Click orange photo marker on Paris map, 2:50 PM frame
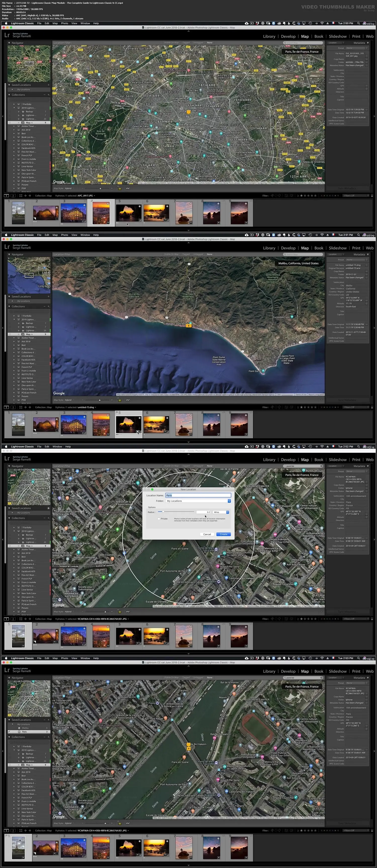 tap(188, 112)
